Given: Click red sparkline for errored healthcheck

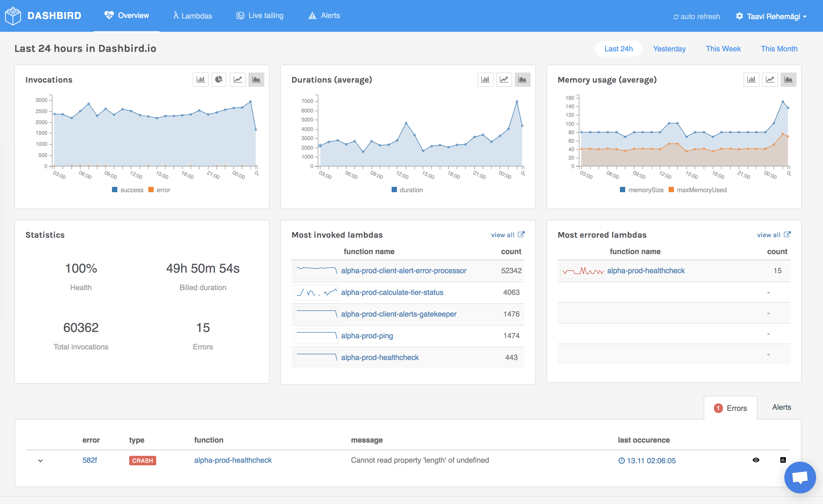Looking at the screenshot, I should point(582,271).
